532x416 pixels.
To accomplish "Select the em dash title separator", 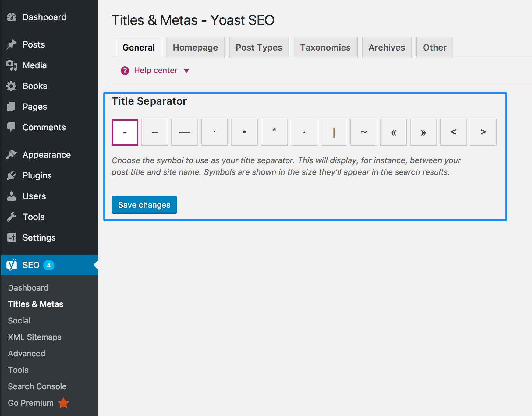I will pos(185,132).
